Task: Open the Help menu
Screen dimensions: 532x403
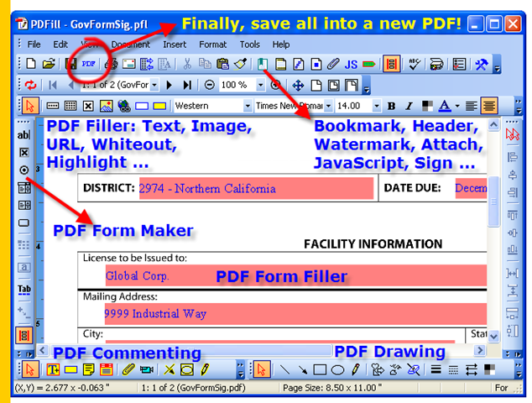Action: (281, 44)
